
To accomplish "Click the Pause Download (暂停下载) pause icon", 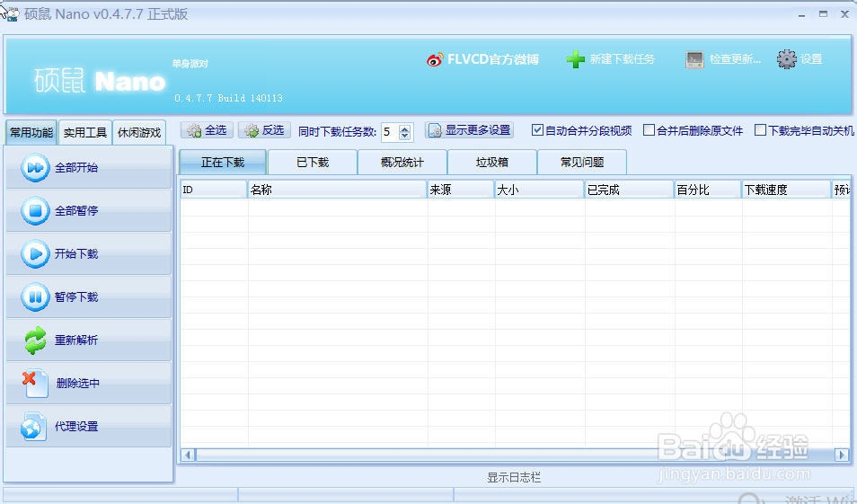I will click(35, 296).
